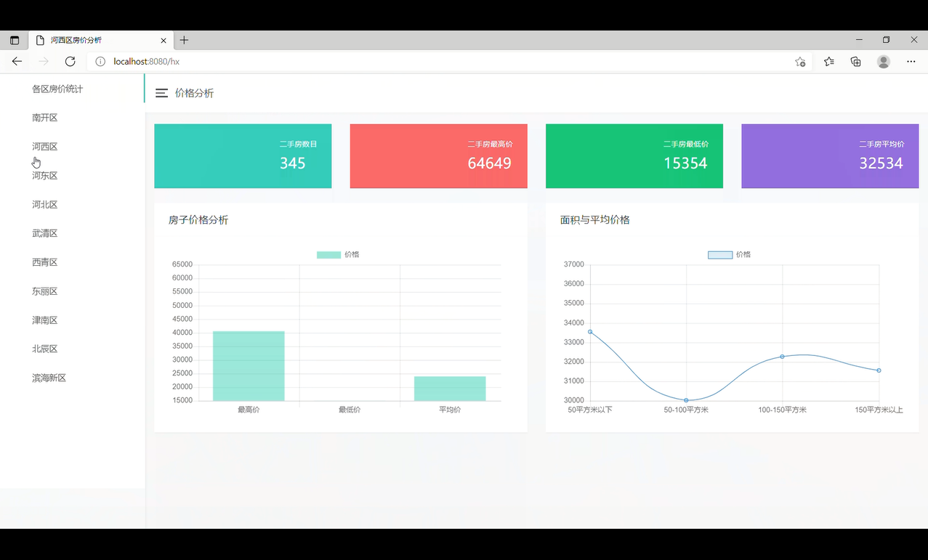Image resolution: width=928 pixels, height=560 pixels.
Task: Click the 二手房平均价 card showing 32534
Action: (x=830, y=156)
